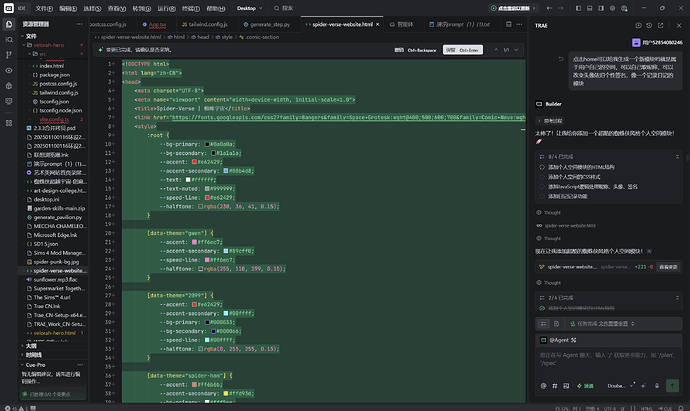Click the keep changes Ctrl+Enter button
The height and width of the screenshot is (411, 690).
click(462, 50)
